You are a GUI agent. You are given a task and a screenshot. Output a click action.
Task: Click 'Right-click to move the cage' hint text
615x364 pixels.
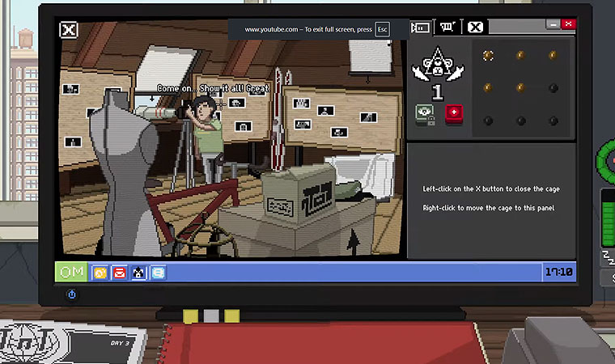pyautogui.click(x=488, y=208)
